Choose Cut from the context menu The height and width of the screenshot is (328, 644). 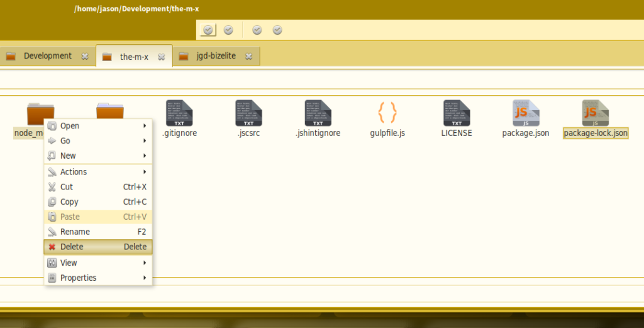[x=98, y=187]
